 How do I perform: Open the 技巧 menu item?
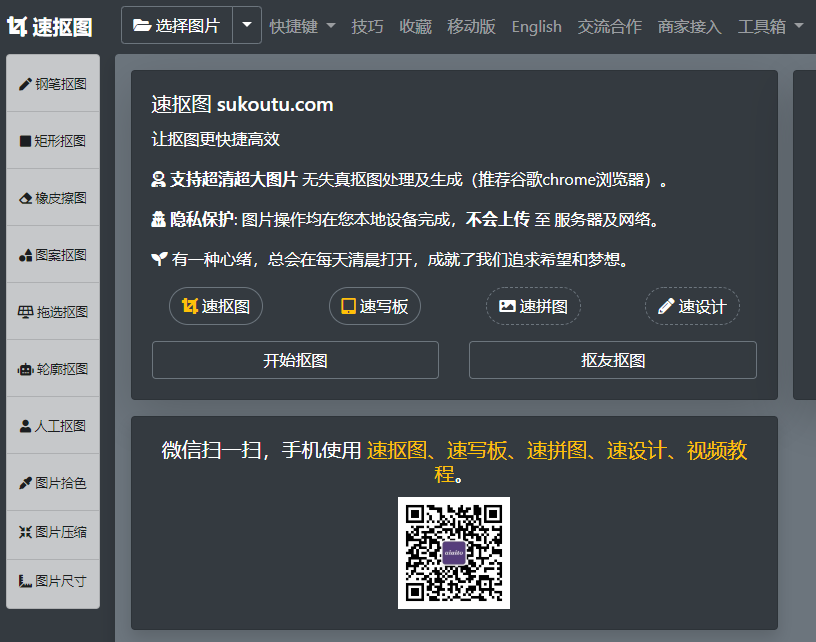pos(367,26)
